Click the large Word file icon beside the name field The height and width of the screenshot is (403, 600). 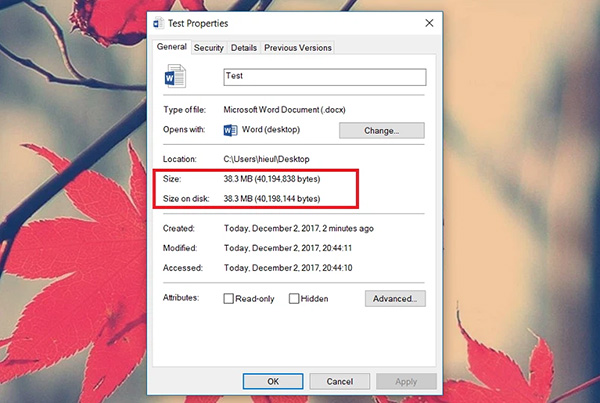(176, 78)
